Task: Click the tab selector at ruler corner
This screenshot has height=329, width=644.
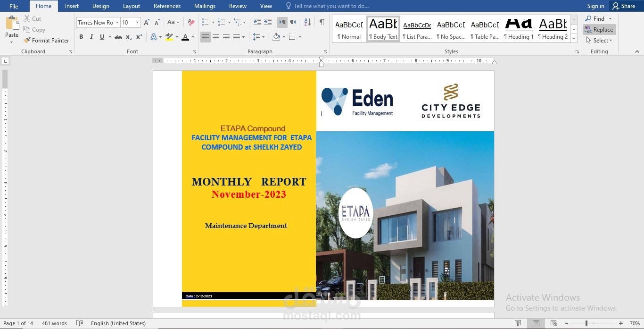Action: pyautogui.click(x=5, y=60)
